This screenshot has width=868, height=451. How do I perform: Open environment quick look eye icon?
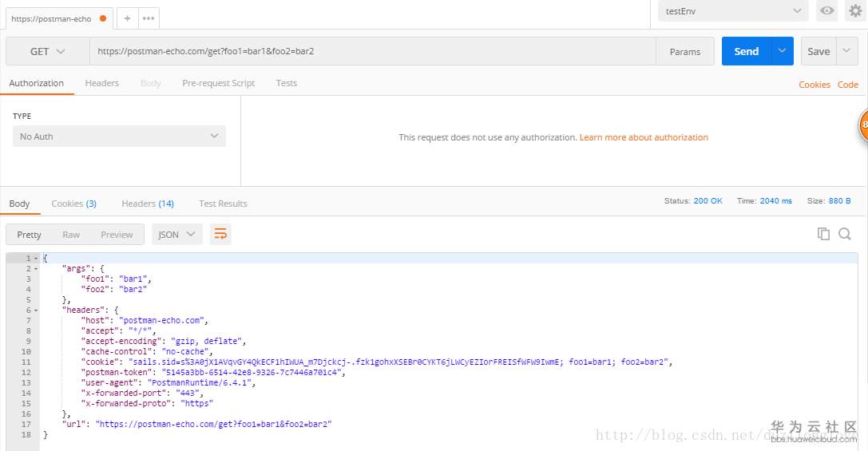[x=827, y=11]
